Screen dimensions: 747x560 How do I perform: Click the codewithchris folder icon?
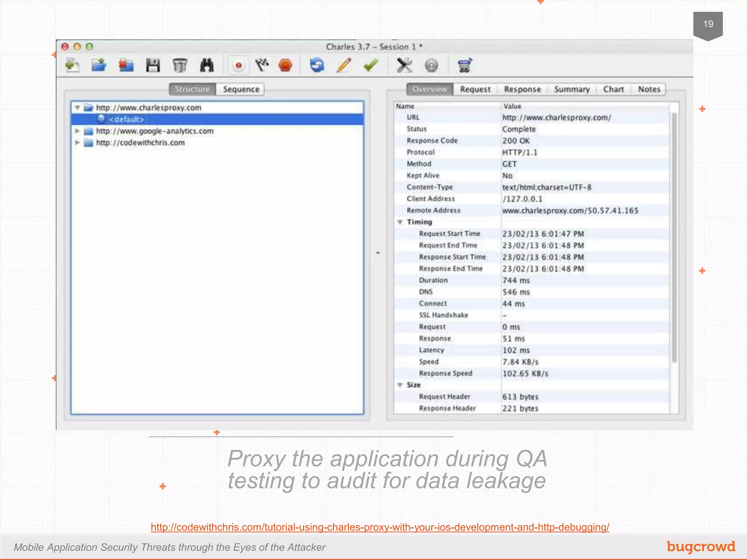tap(89, 143)
